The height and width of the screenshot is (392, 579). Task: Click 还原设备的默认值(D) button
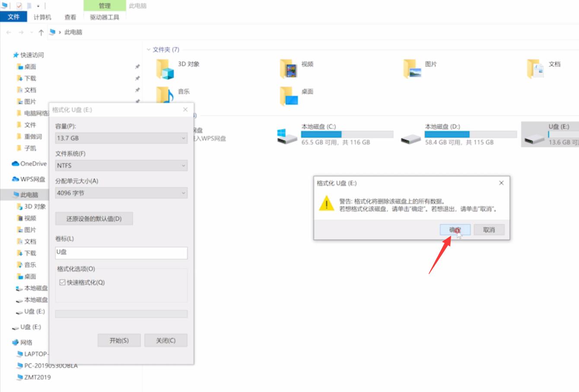pos(94,218)
